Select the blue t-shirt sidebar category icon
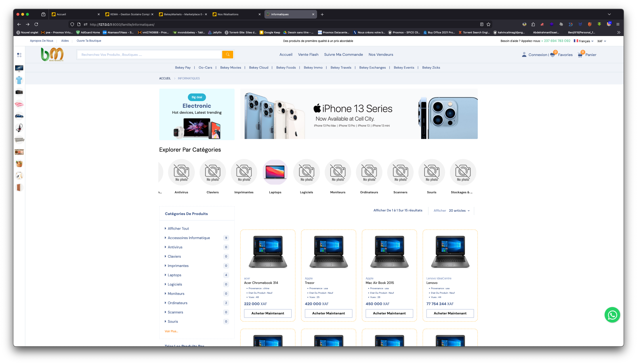637x364 pixels. pos(19,80)
